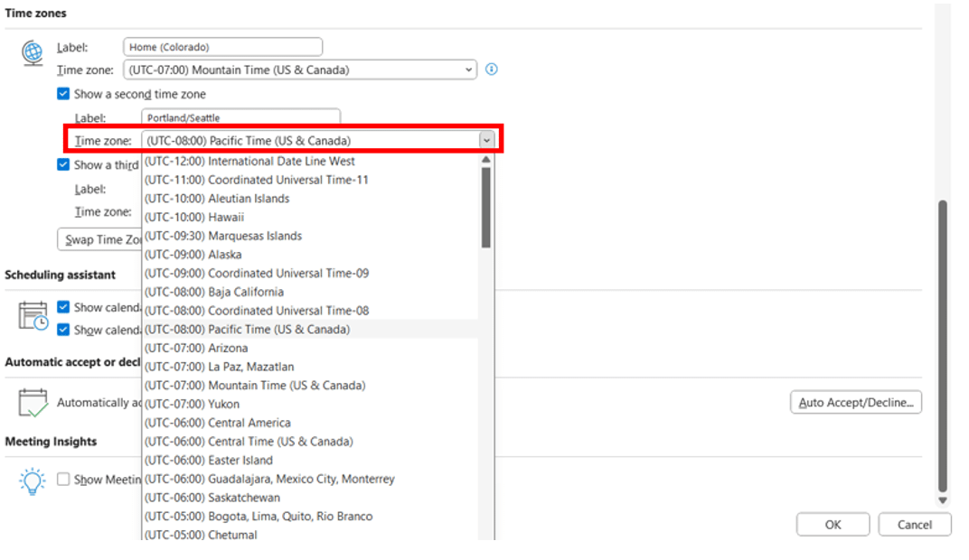This screenshot has width=969, height=560.
Task: Choose Saskatchewan from the list
Action: (310, 498)
